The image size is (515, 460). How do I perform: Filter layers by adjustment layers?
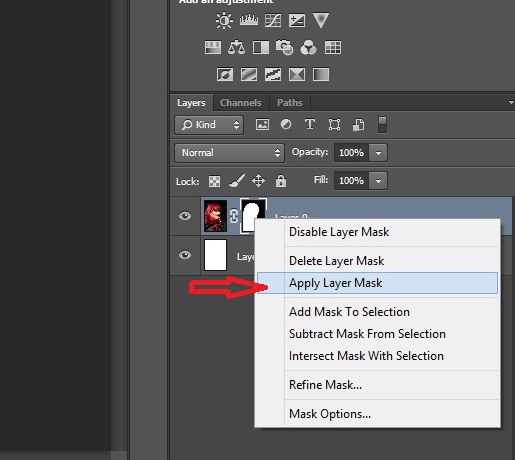pos(286,125)
